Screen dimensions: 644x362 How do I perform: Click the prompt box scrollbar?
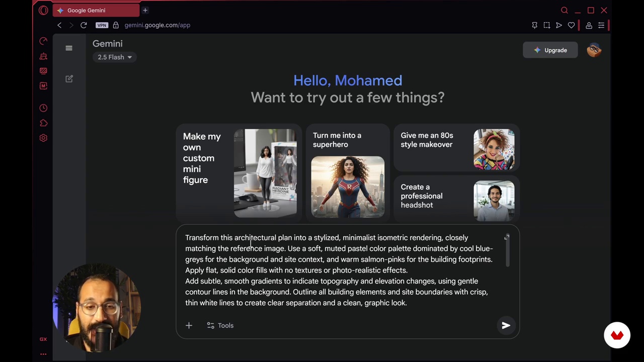click(x=508, y=251)
